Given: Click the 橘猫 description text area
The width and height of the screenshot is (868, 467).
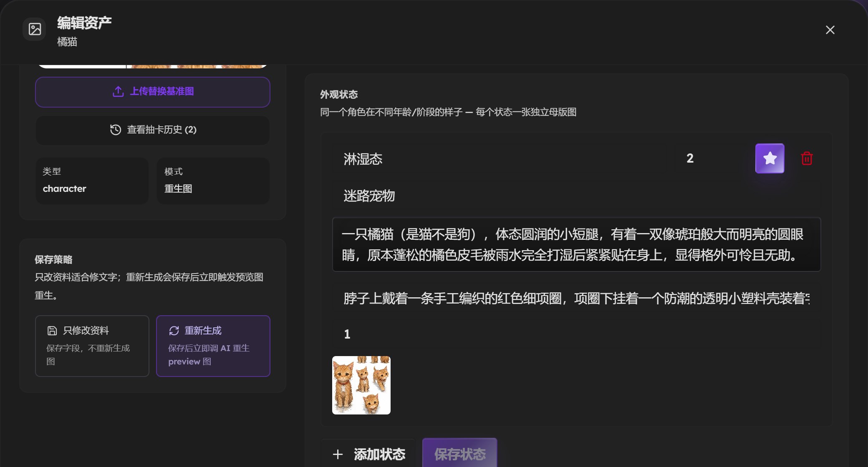Looking at the screenshot, I should tap(576, 244).
